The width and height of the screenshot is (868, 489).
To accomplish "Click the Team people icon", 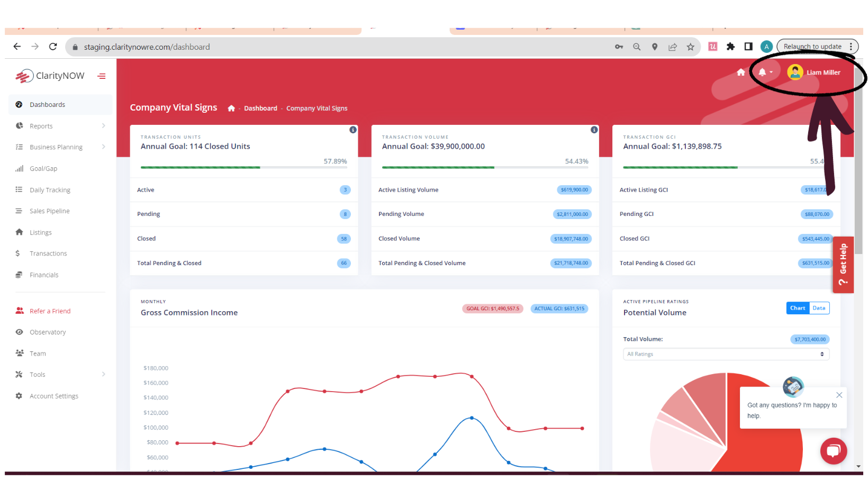I will click(x=20, y=353).
